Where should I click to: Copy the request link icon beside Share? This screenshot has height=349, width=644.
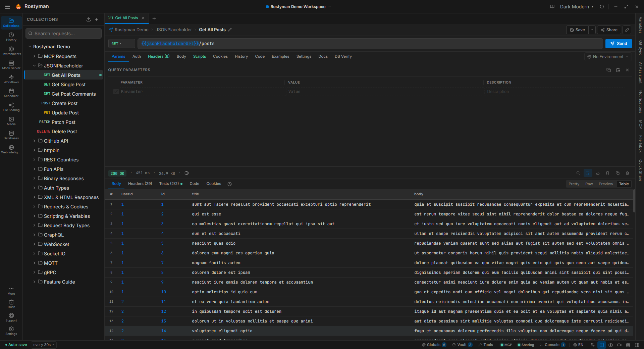(627, 30)
